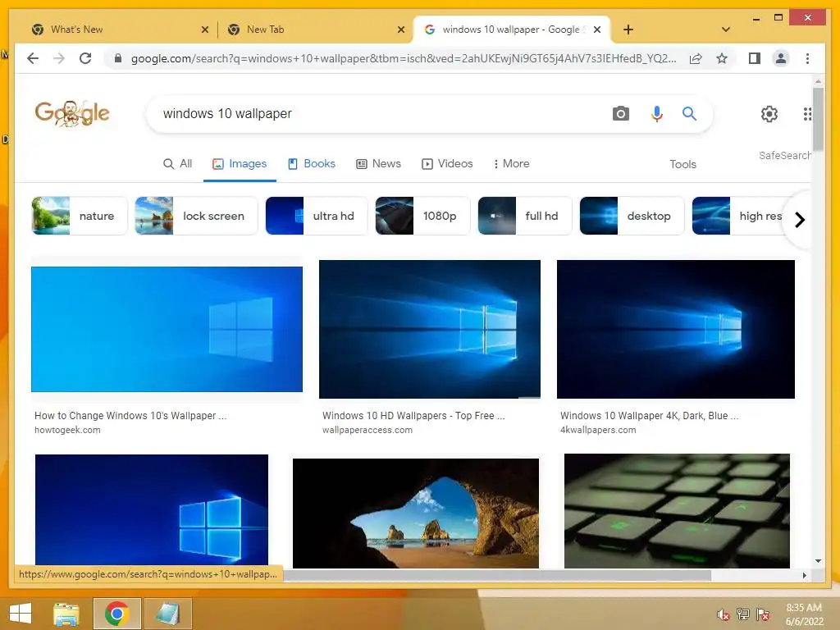Click the Google doodle logo
This screenshot has width=840, height=630.
pos(72,113)
